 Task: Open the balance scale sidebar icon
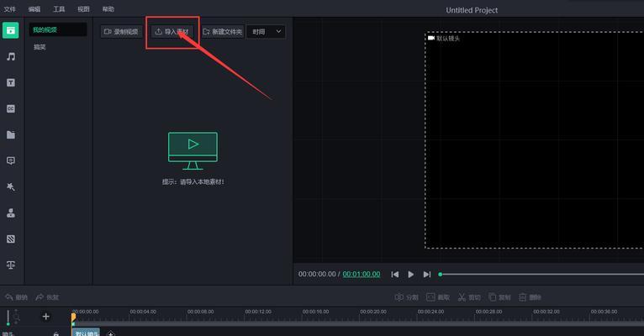11,265
